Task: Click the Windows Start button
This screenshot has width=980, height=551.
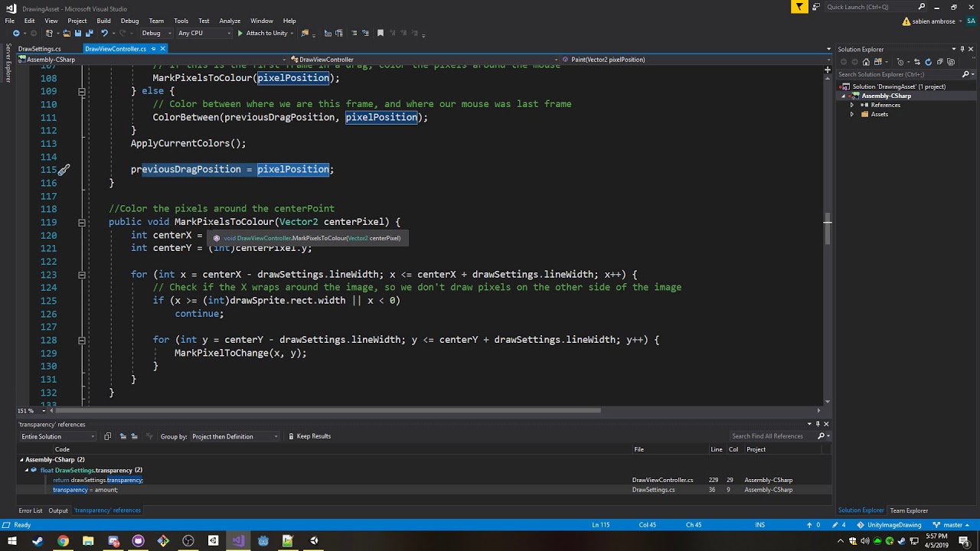Action: coord(12,541)
